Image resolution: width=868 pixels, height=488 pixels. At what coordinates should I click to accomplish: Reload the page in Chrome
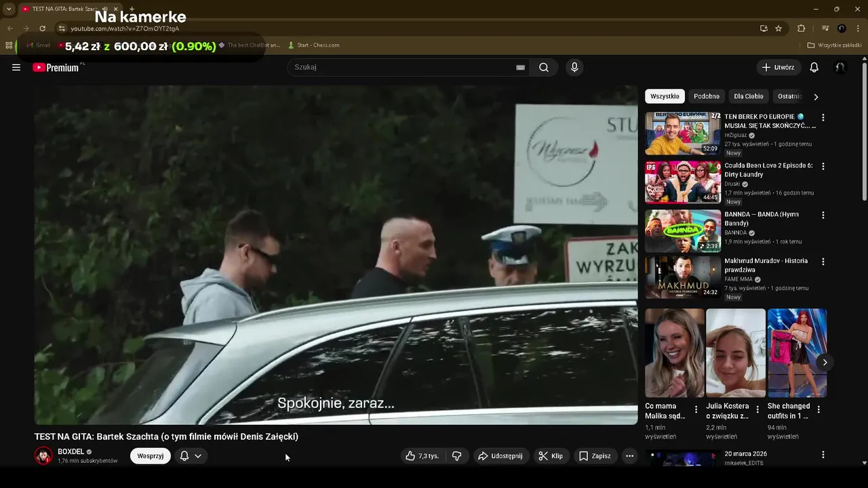42,28
